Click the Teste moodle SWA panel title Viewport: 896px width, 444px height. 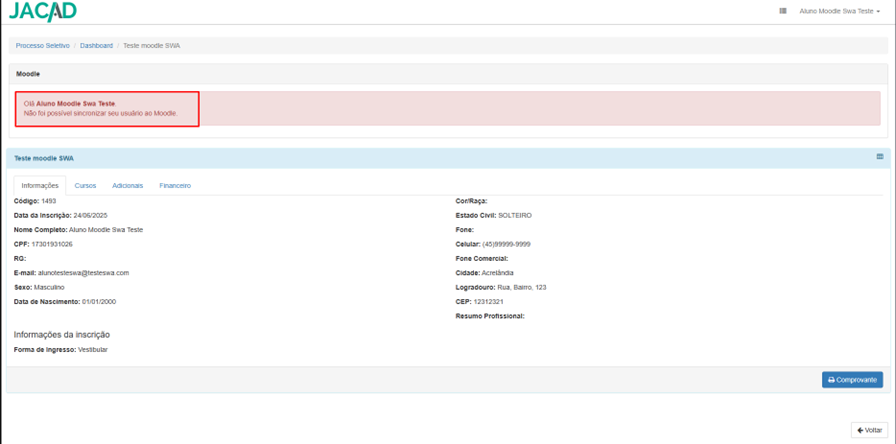44,158
